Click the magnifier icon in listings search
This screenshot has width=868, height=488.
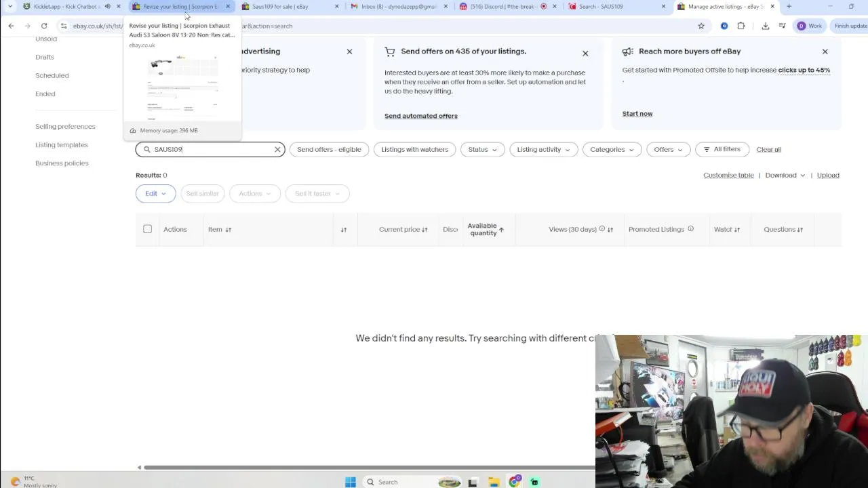(x=146, y=149)
